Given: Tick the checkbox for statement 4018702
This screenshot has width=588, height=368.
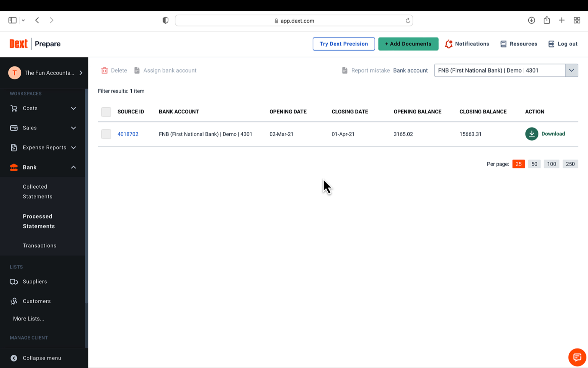Looking at the screenshot, I should 106,134.
